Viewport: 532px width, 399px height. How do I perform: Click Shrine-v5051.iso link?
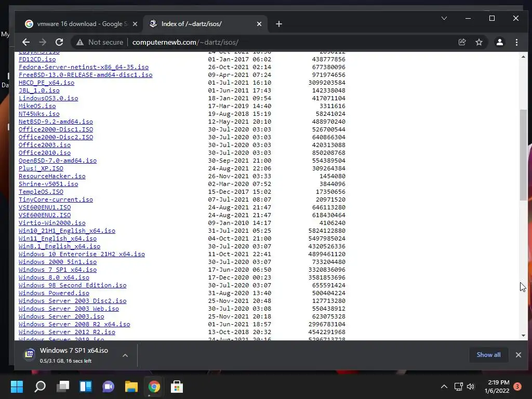[48, 184]
